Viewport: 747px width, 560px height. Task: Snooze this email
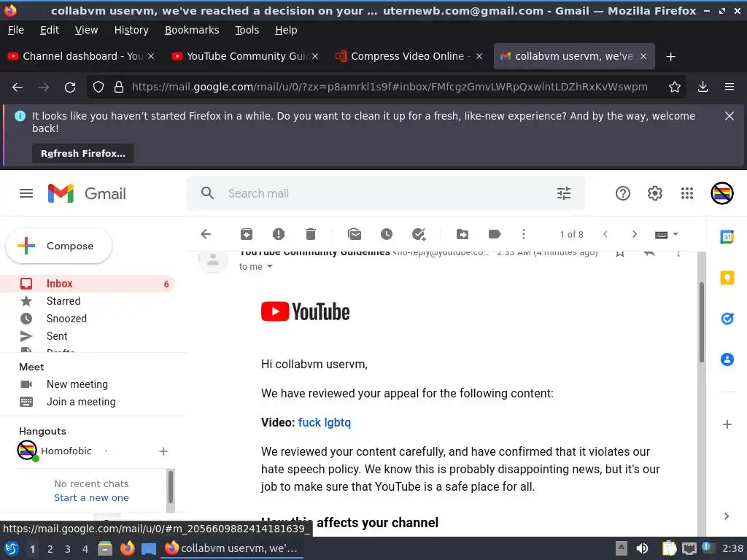click(387, 234)
